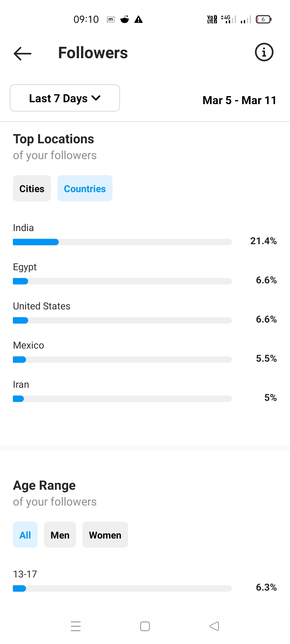Tap the chevron beside Last 7 Days
This screenshot has height=644, width=290.
96,98
